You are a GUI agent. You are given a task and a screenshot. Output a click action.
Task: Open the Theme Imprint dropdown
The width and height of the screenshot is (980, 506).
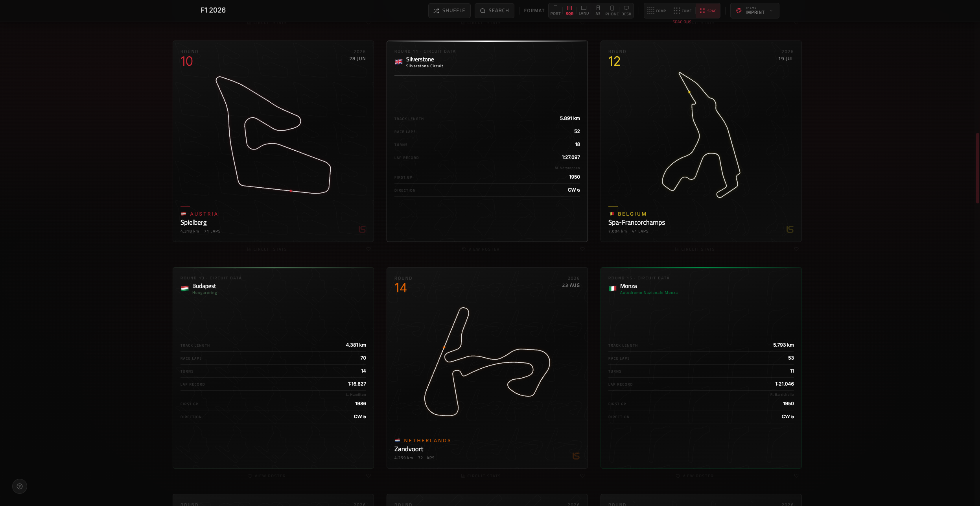pos(754,11)
